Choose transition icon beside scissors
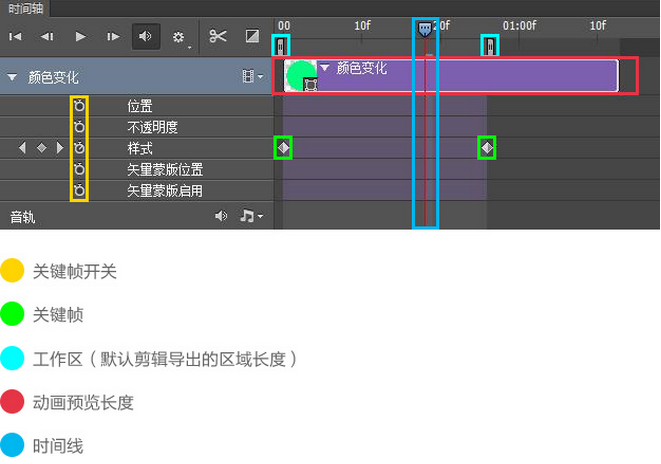 [x=252, y=36]
